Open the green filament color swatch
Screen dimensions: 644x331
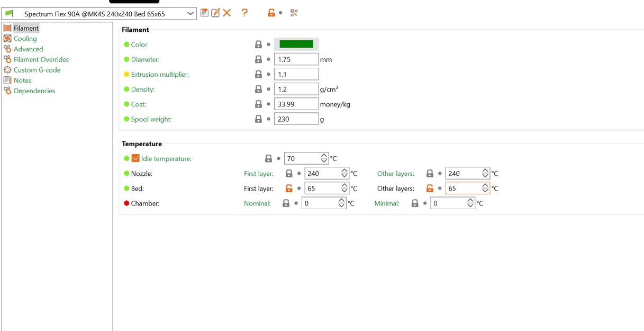point(296,44)
